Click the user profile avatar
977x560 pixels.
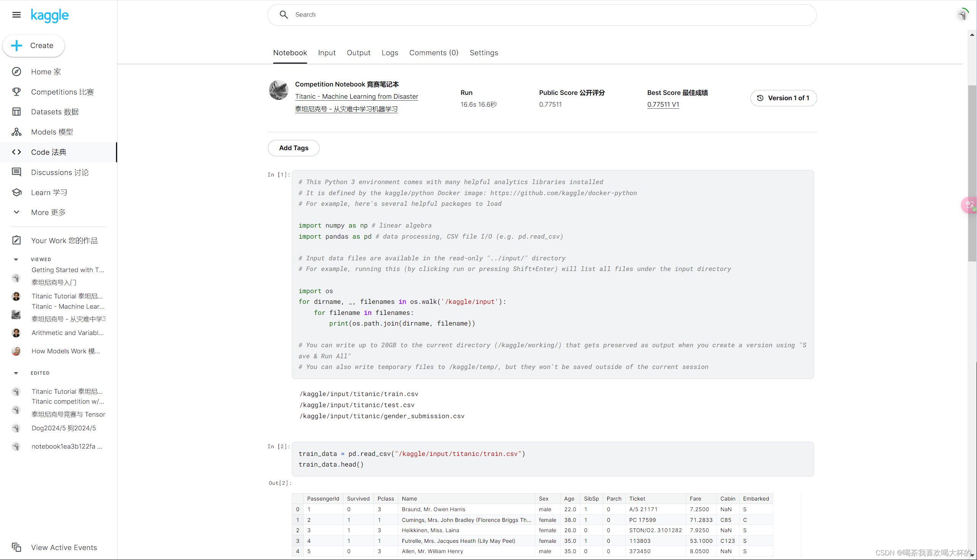962,15
